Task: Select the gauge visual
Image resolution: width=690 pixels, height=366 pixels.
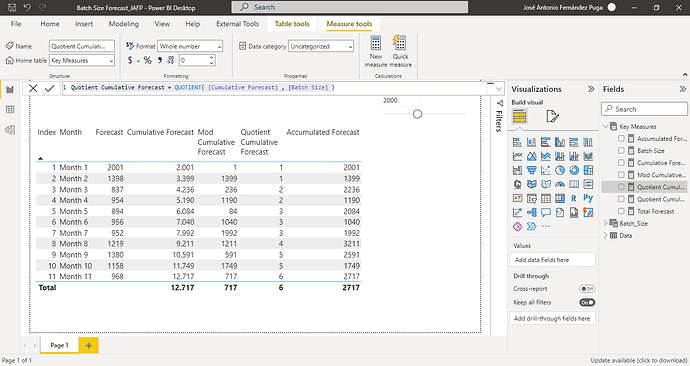Action: [560, 184]
